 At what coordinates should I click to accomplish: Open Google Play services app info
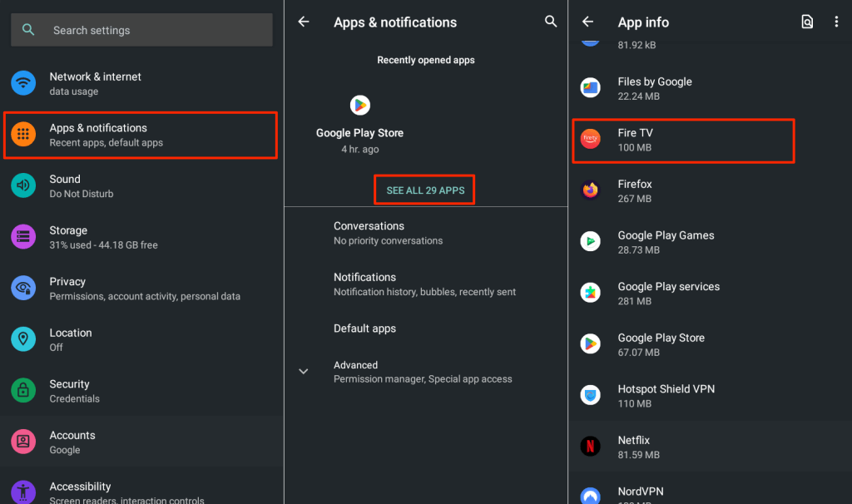668,294
